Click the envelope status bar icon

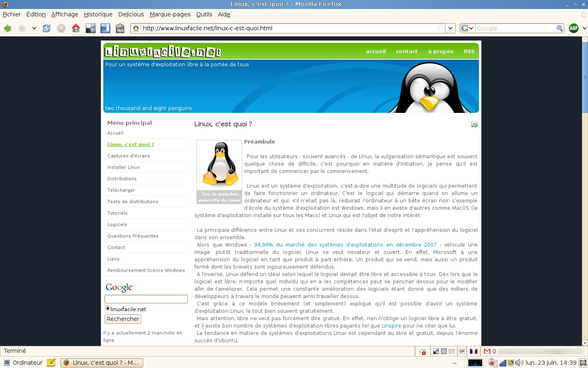pos(452,351)
